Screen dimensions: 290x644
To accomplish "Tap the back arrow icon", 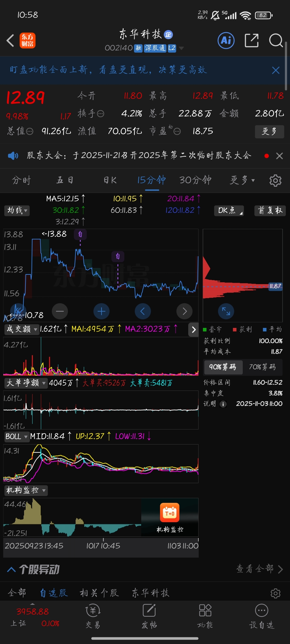I will (x=10, y=41).
